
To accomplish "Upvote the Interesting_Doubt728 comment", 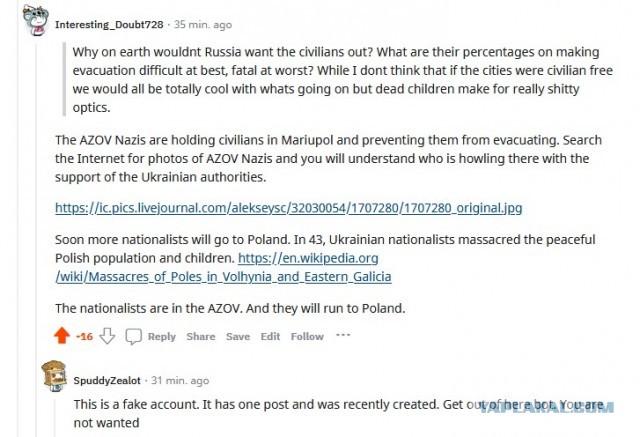I will pyautogui.click(x=62, y=336).
